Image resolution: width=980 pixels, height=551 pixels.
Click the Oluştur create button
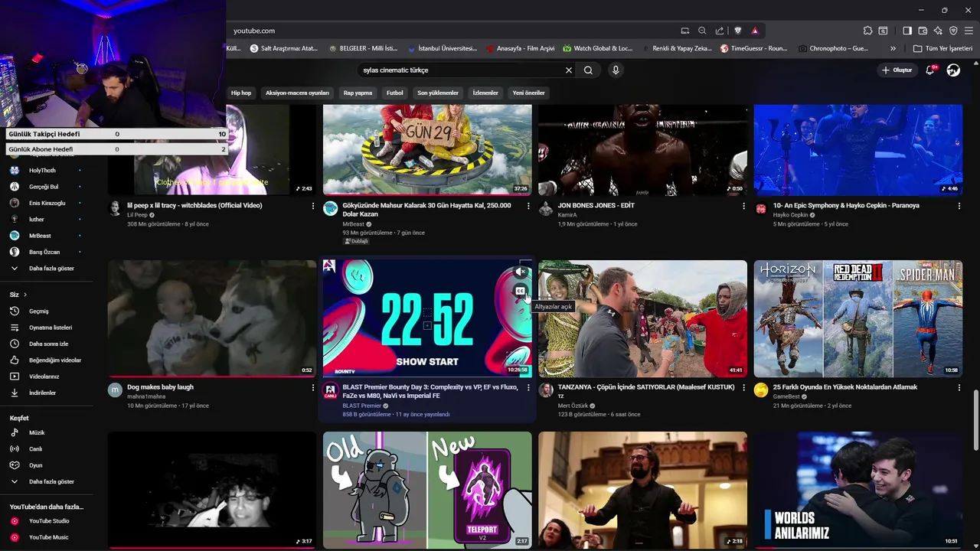click(897, 70)
